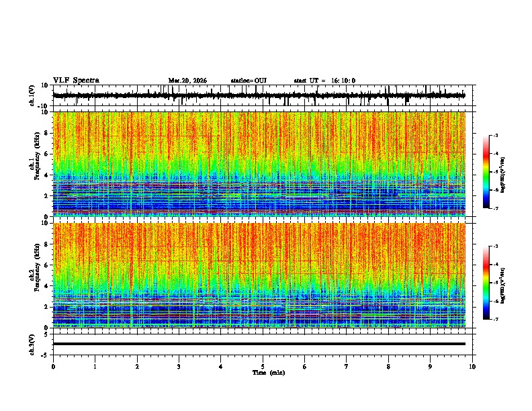Click the ch.3 flat signal line

(x=259, y=344)
